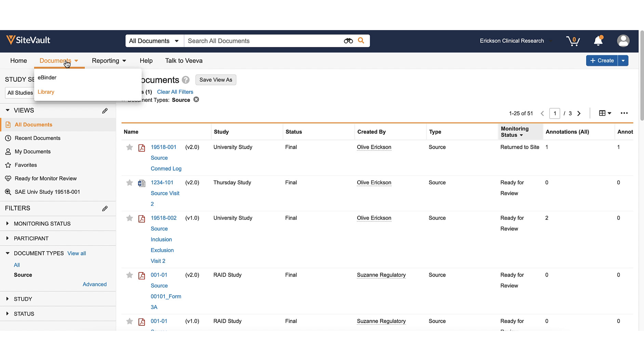Click the Create button
This screenshot has width=644, height=361.
pyautogui.click(x=602, y=61)
